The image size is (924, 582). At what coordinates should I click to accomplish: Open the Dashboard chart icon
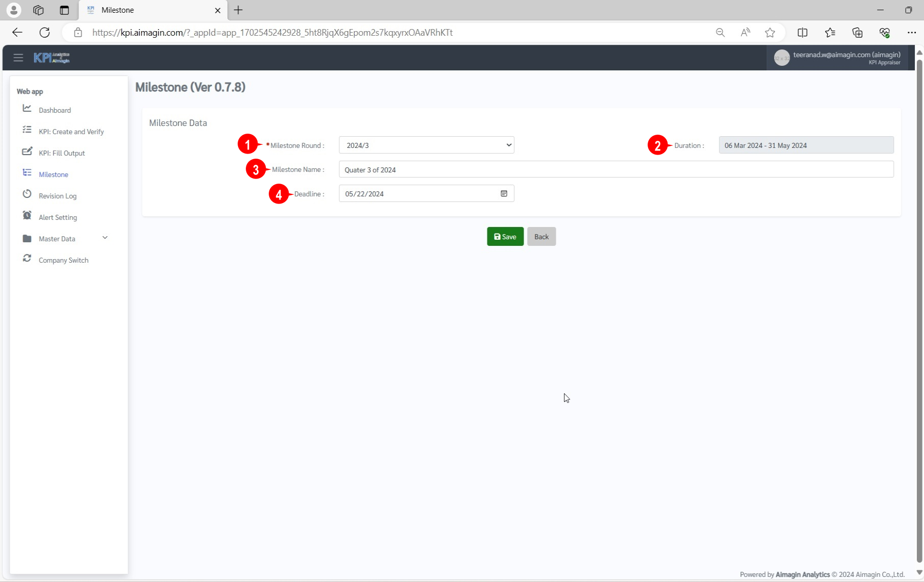(x=27, y=109)
